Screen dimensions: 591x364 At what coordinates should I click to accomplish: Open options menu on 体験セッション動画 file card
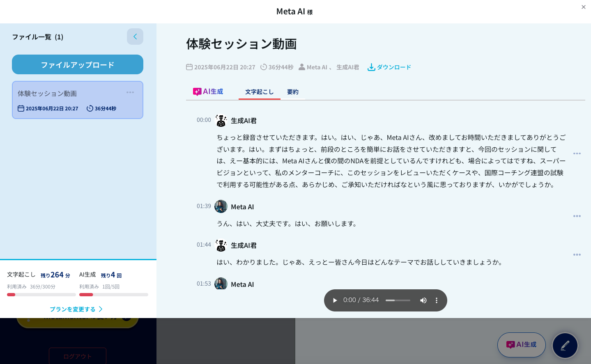point(130,92)
